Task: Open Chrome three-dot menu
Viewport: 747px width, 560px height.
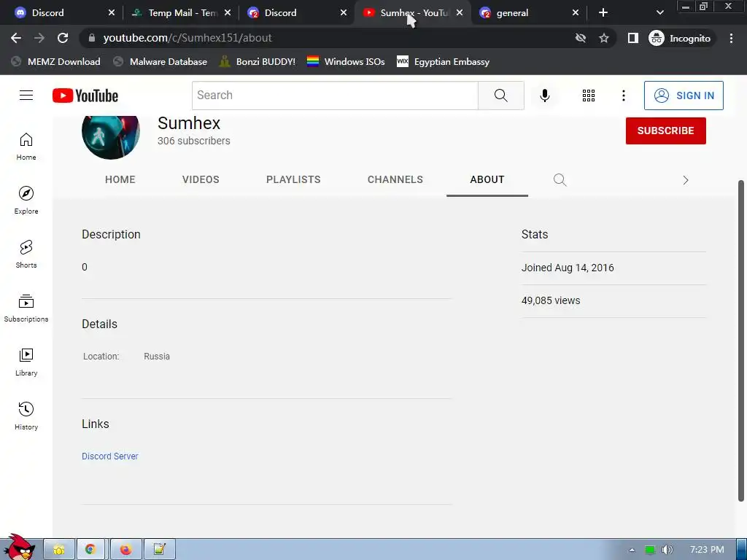Action: pos(731,38)
